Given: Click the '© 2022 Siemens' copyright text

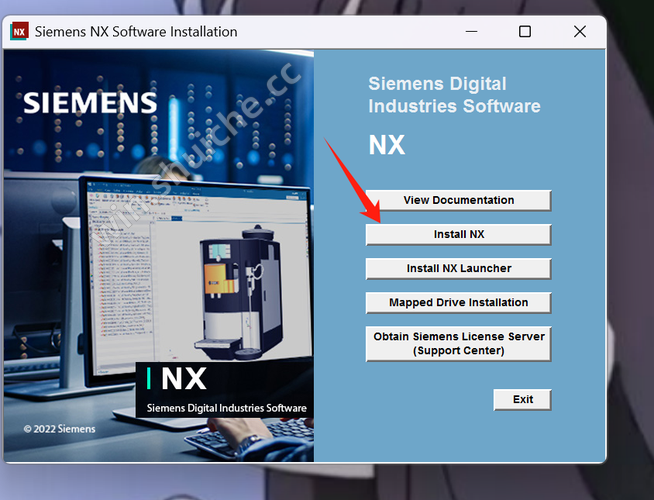Looking at the screenshot, I should tap(60, 429).
